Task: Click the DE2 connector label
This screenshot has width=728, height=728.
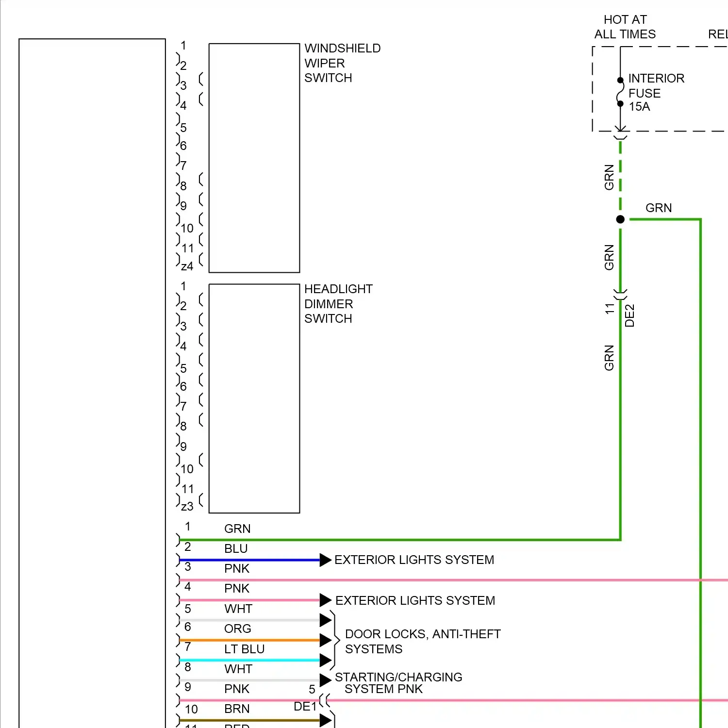Action: coord(629,315)
